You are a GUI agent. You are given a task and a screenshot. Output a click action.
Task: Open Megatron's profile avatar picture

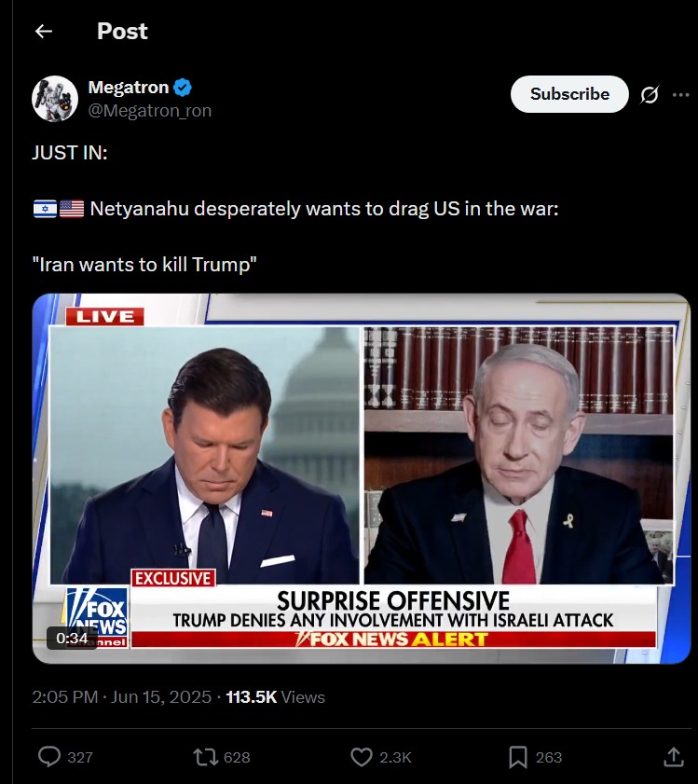[x=55, y=99]
